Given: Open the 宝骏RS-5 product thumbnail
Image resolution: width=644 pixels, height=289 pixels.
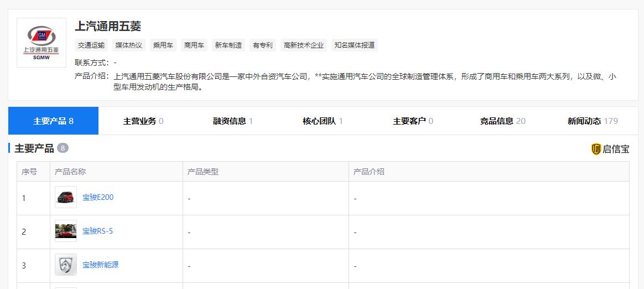Looking at the screenshot, I should (x=66, y=231).
